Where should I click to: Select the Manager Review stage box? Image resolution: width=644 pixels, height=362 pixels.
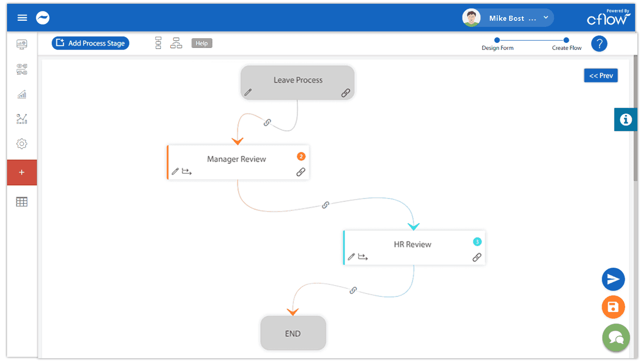[238, 162]
